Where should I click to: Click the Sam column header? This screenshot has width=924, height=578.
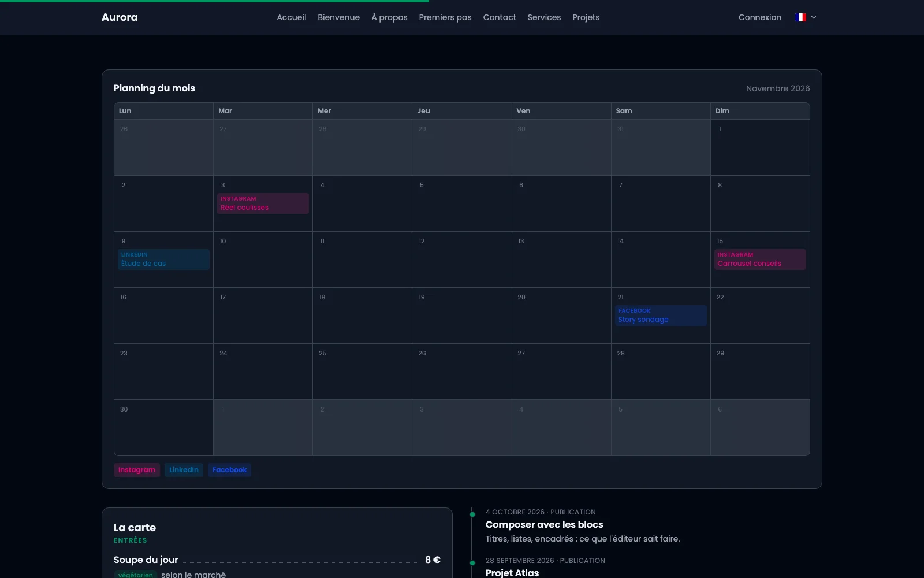(x=661, y=111)
